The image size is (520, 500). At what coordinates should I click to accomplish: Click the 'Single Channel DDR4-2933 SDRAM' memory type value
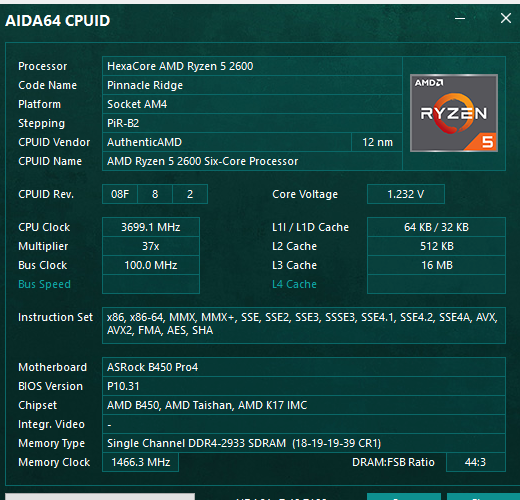click(x=304, y=443)
